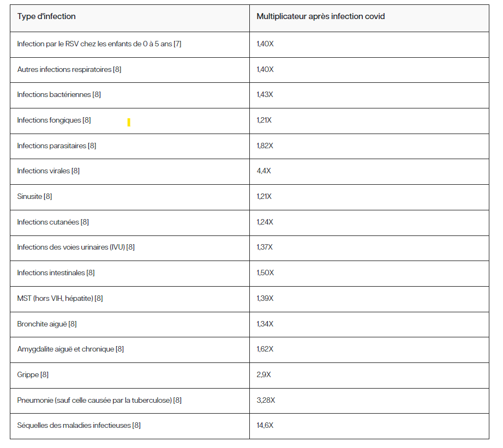Viewport: 503px width, 448px height.
Task: Click reference [8] beside Infections intestinales
Action: click(91, 273)
